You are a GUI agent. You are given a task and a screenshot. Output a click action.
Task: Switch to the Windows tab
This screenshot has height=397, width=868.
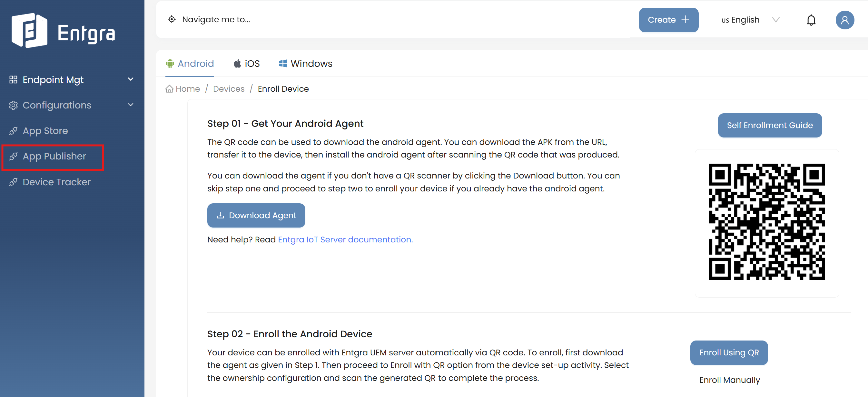coord(306,63)
